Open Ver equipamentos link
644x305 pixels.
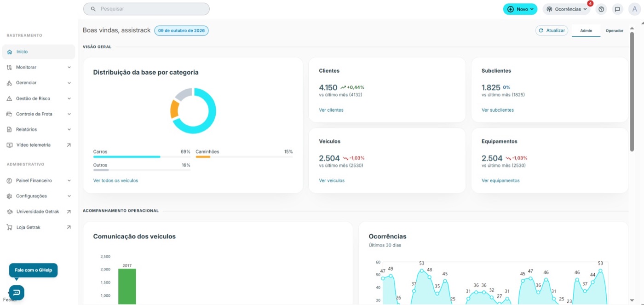(x=500, y=181)
